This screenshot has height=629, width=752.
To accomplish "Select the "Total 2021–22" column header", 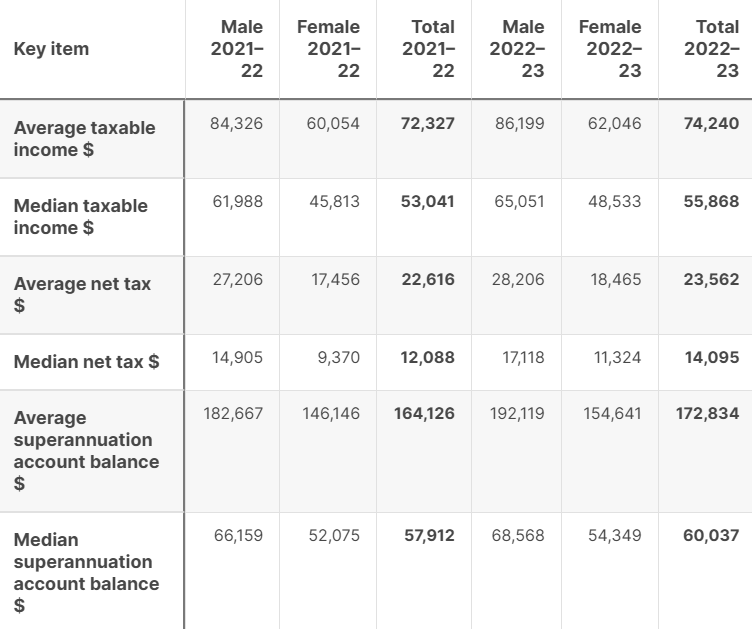I will tap(428, 49).
